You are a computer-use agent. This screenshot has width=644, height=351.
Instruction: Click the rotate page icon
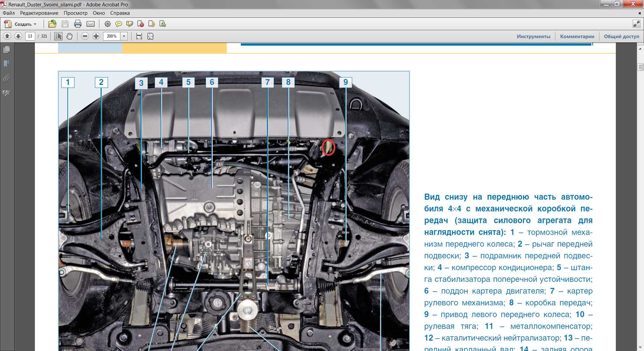[152, 24]
